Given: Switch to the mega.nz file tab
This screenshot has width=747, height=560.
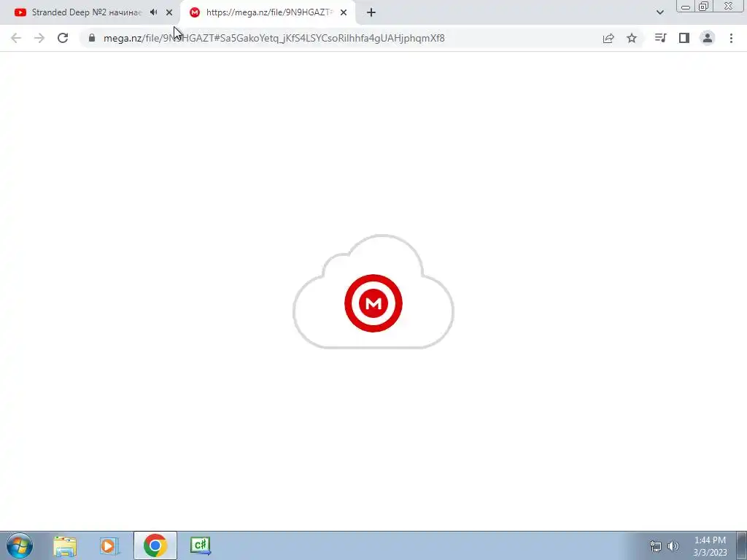Looking at the screenshot, I should [269, 12].
